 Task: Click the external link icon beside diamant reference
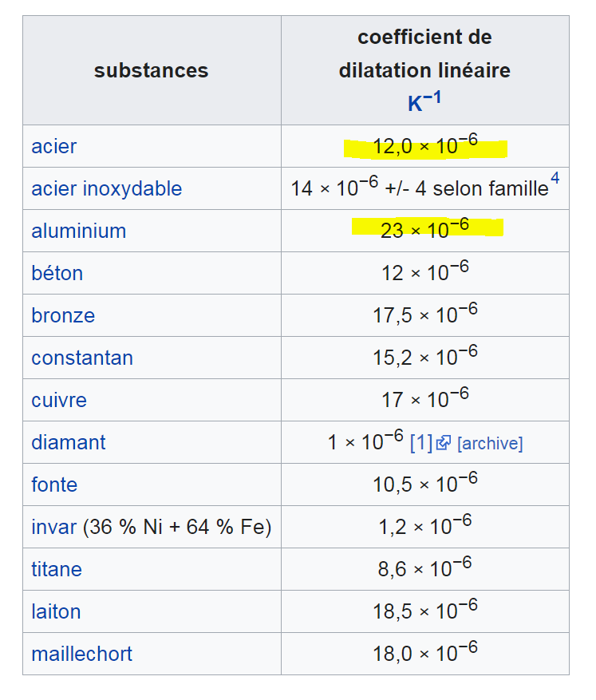(x=444, y=443)
